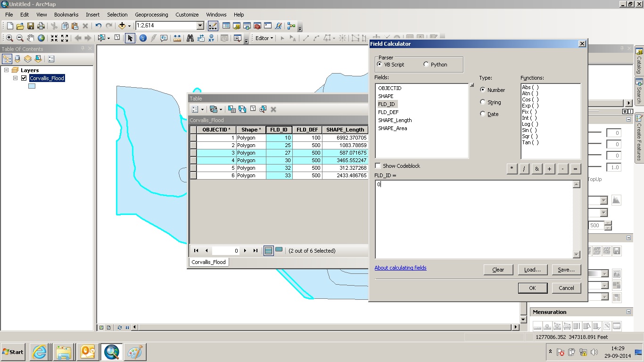Click Switch Selection icon in Table window
Screen dimensions: 644x362
point(242,109)
